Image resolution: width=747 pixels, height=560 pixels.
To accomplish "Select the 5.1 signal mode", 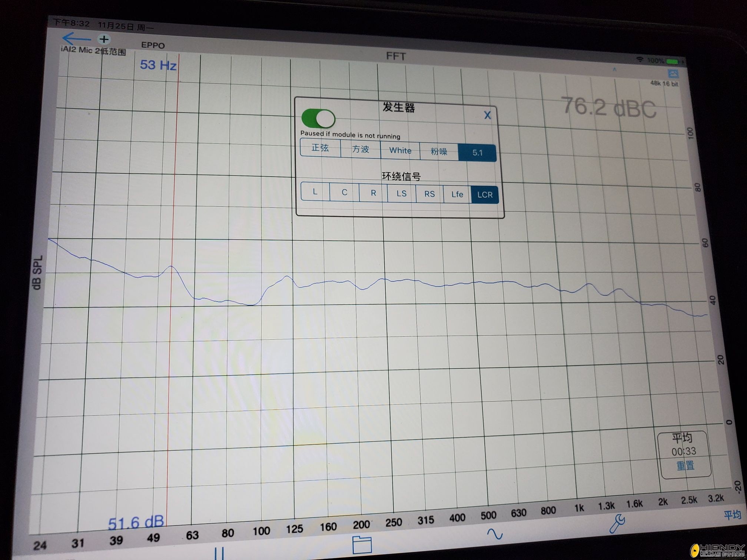I will pos(477,153).
